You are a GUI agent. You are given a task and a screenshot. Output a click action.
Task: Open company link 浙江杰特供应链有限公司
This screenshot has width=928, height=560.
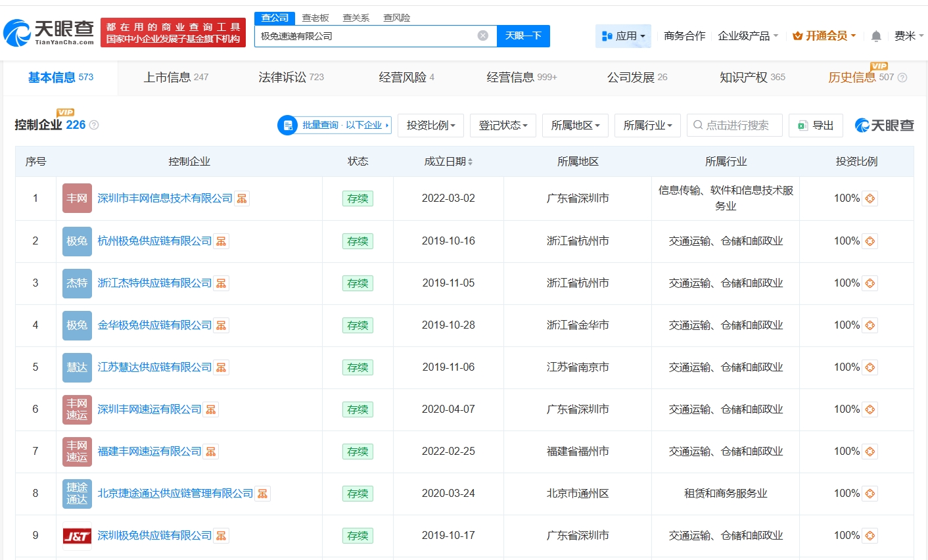coord(154,283)
